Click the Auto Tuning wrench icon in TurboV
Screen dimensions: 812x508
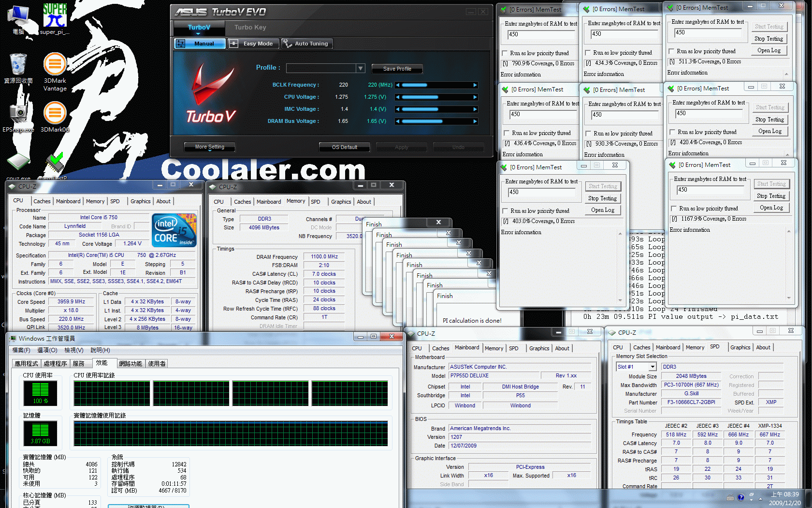tap(288, 44)
